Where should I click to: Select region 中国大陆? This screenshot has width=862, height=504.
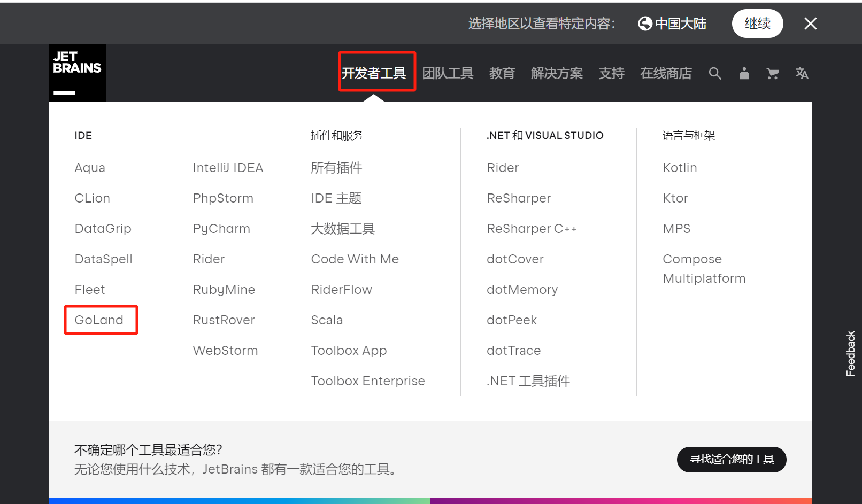673,24
